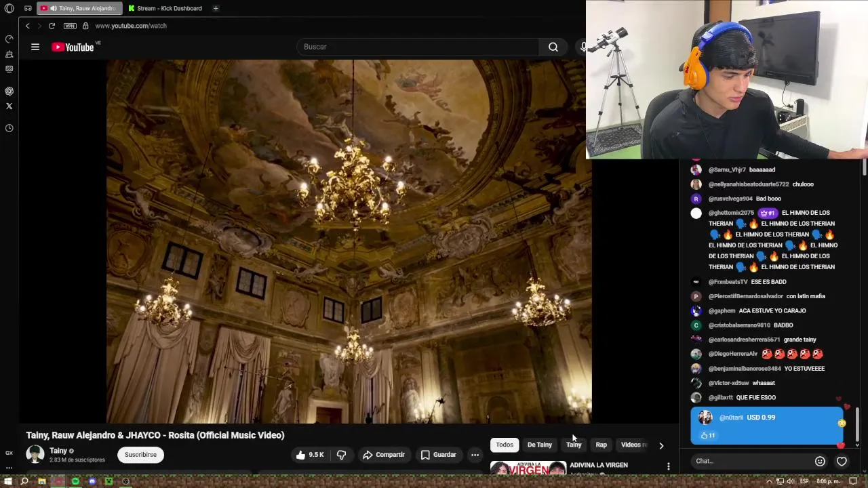The image size is (868, 488).
Task: Open the Windows Start menu
Action: click(9, 481)
